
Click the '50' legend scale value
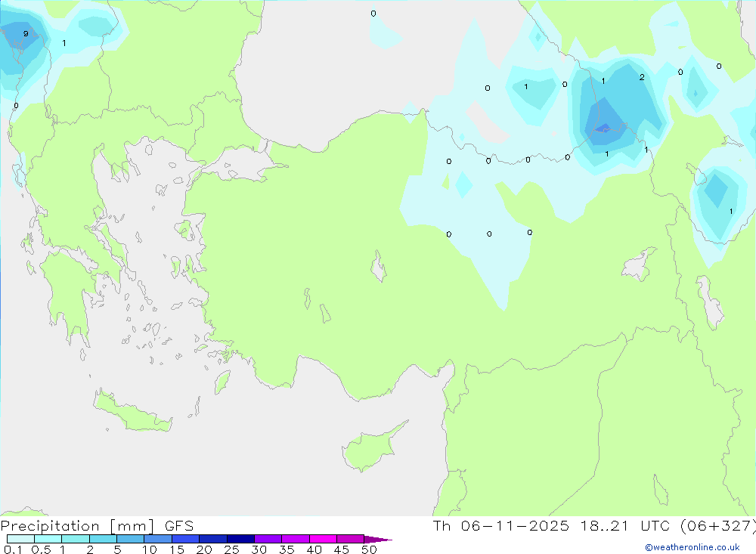369,549
